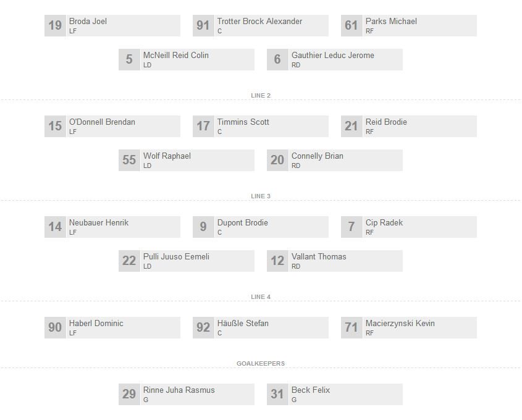The width and height of the screenshot is (522, 420).
Task: Open goalkeeper Rinne Juha Rasmus's card
Action: (186, 395)
